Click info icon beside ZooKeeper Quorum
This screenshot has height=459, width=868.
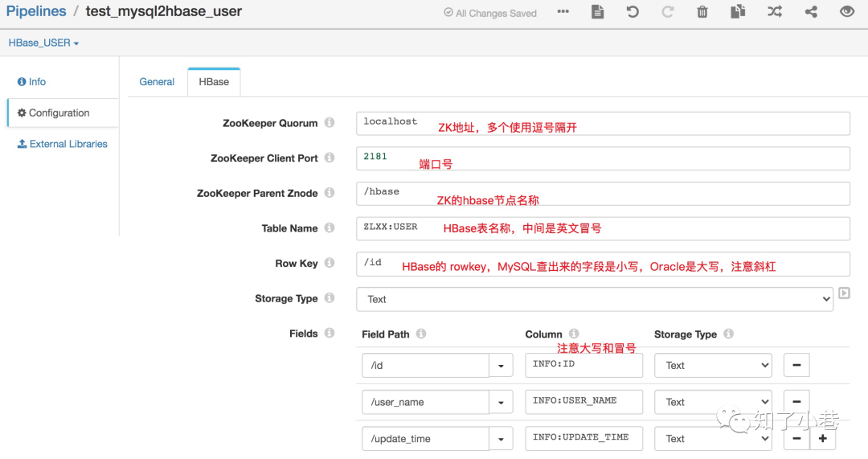click(x=330, y=122)
